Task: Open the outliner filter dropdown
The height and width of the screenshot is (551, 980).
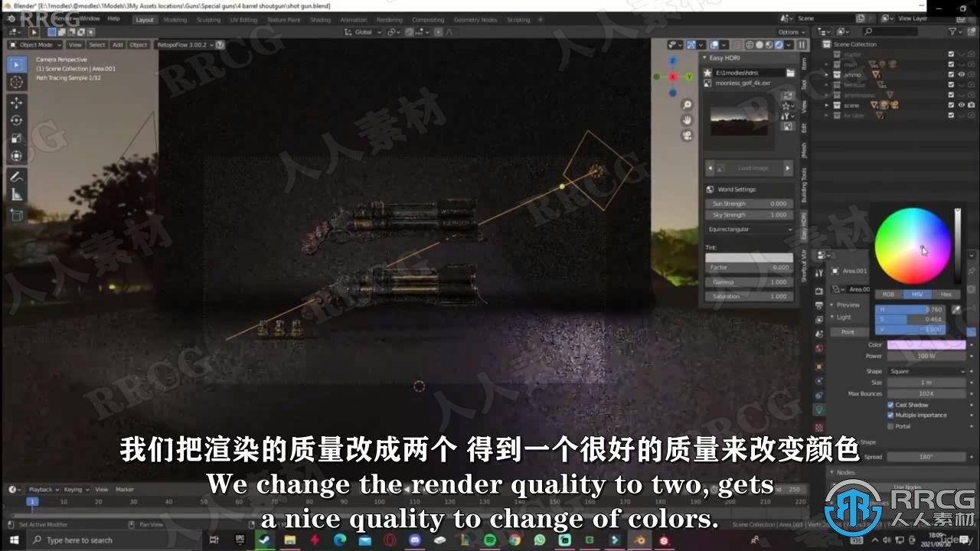Action: click(x=955, y=31)
